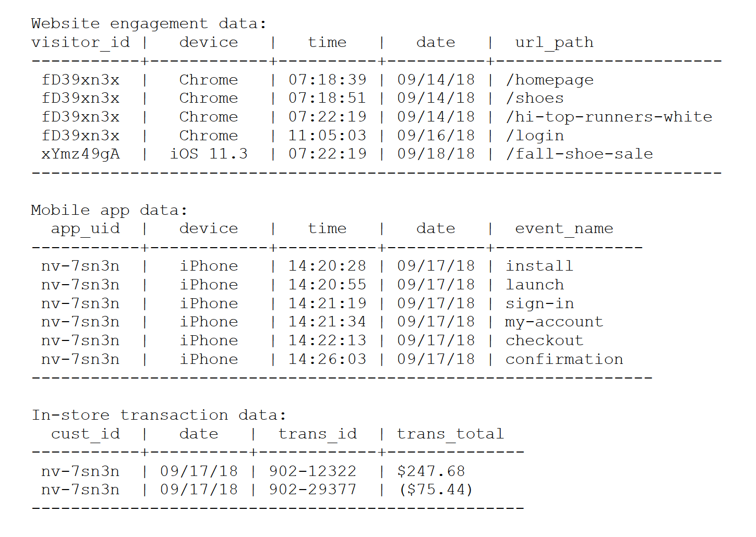The height and width of the screenshot is (537, 756).
Task: Click the iOS 11.3 device cell
Action: click(209, 154)
